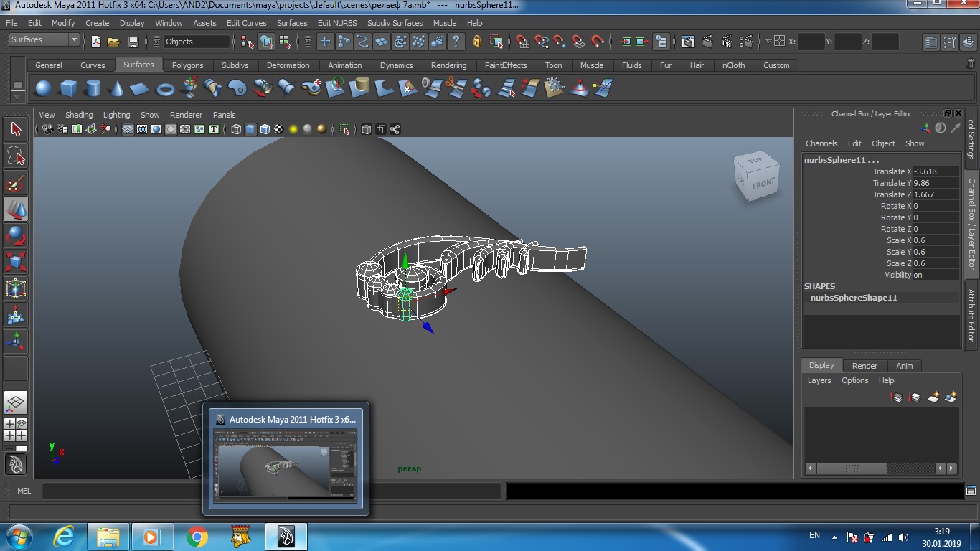
Task: Activate the Rotate tool in toolbox
Action: click(x=16, y=235)
